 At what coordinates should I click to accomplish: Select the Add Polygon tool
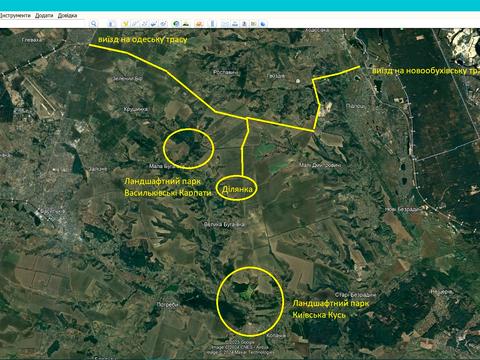(x=135, y=23)
